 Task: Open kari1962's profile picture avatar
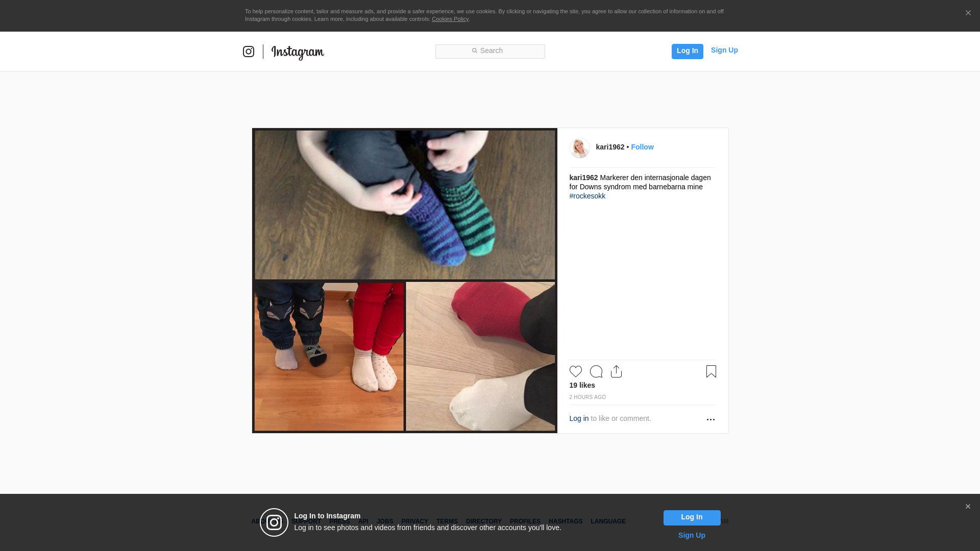point(580,148)
